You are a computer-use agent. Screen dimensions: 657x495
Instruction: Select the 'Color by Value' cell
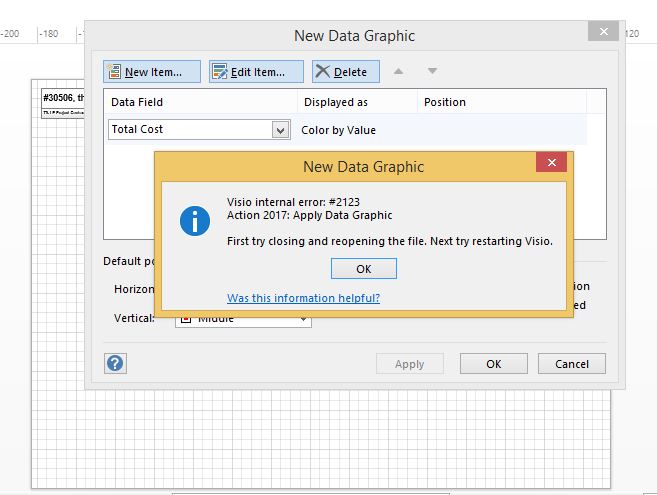(339, 130)
